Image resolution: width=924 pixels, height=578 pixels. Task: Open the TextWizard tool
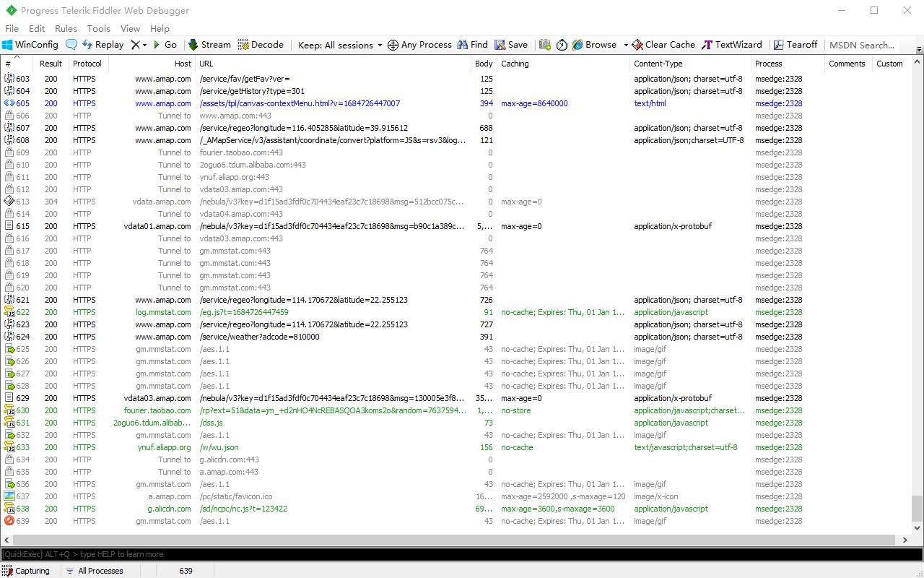(x=732, y=45)
